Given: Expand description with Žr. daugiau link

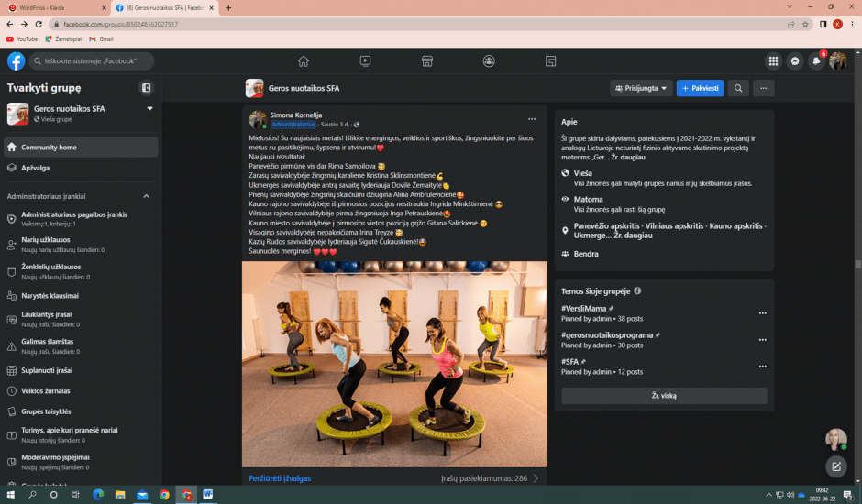Looking at the screenshot, I should coord(628,158).
